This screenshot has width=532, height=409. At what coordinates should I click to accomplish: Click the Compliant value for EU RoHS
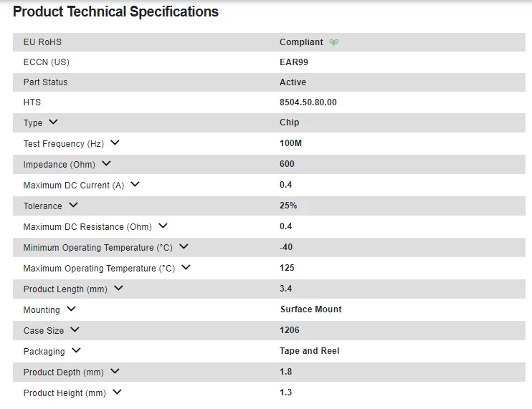301,42
